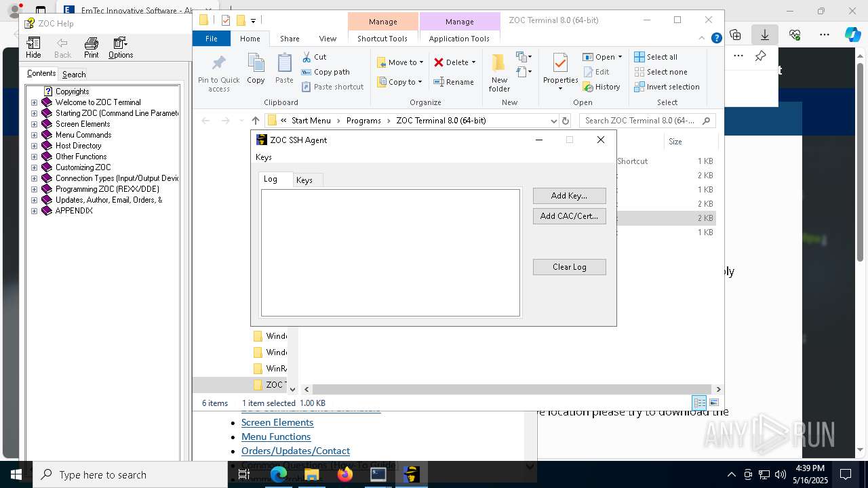The height and width of the screenshot is (488, 868).
Task: Click Add CAC/Cert... button
Action: (x=569, y=216)
